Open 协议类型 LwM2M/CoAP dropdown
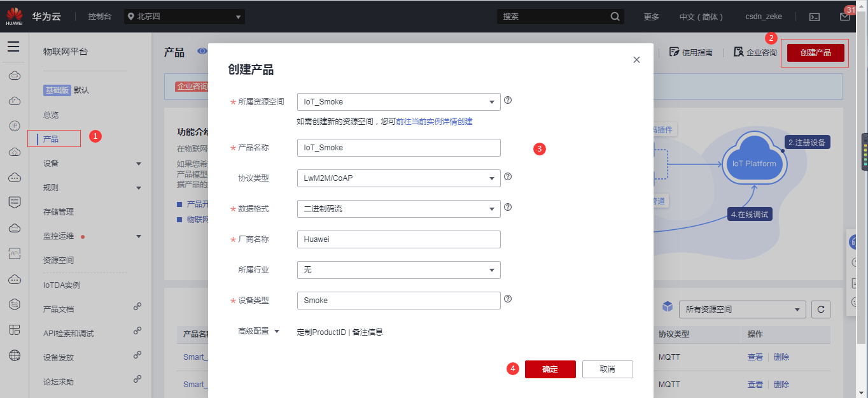The width and height of the screenshot is (868, 398). (x=399, y=178)
